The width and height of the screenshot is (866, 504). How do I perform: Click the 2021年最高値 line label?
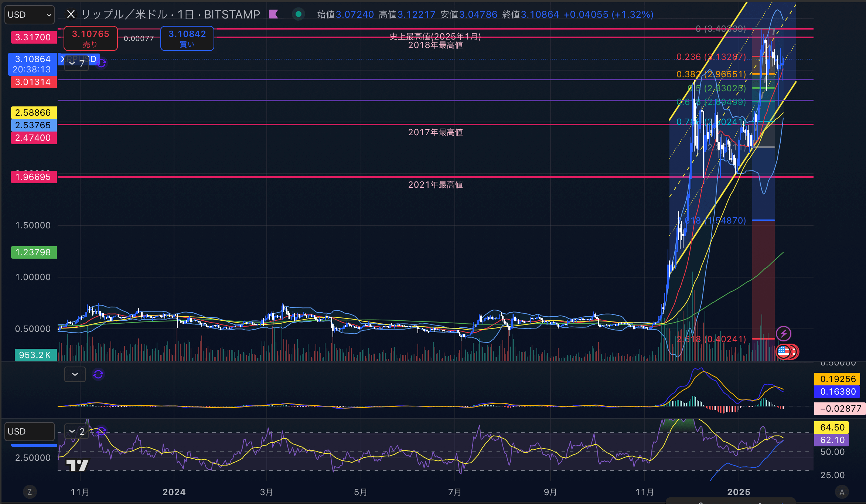click(x=436, y=185)
